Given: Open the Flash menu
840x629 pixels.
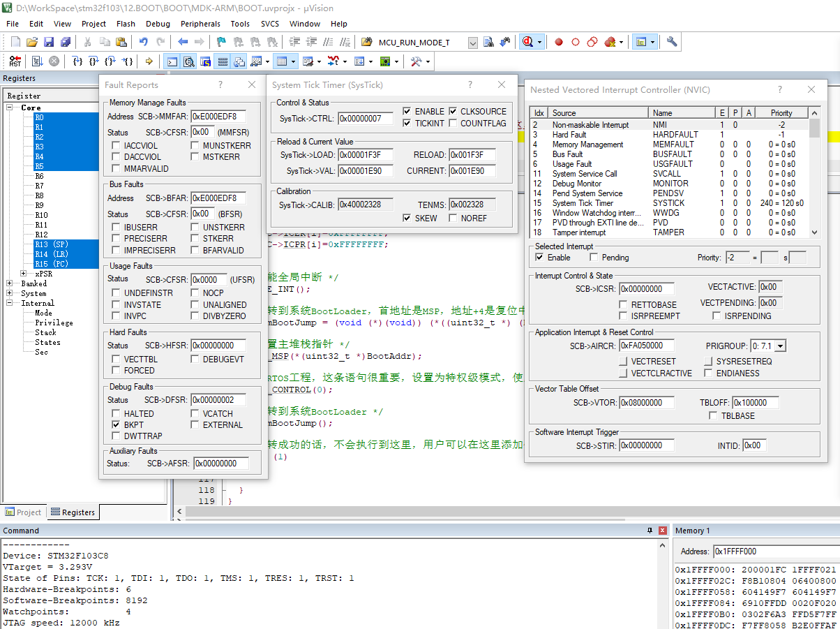Looking at the screenshot, I should point(126,24).
